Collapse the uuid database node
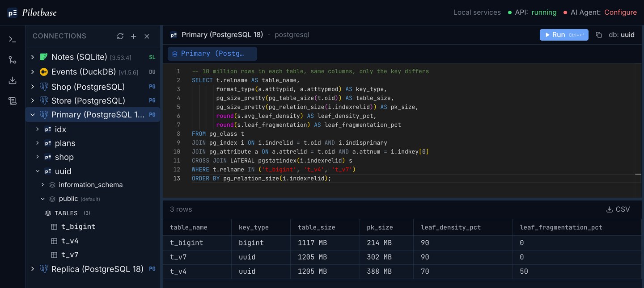644x288 pixels. coord(38,171)
